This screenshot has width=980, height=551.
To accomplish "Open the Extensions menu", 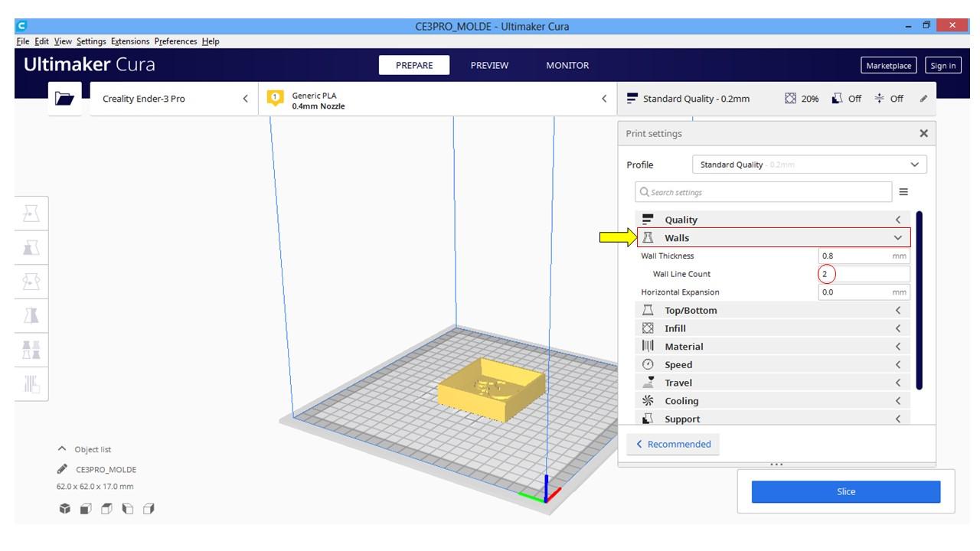I will coord(131,41).
